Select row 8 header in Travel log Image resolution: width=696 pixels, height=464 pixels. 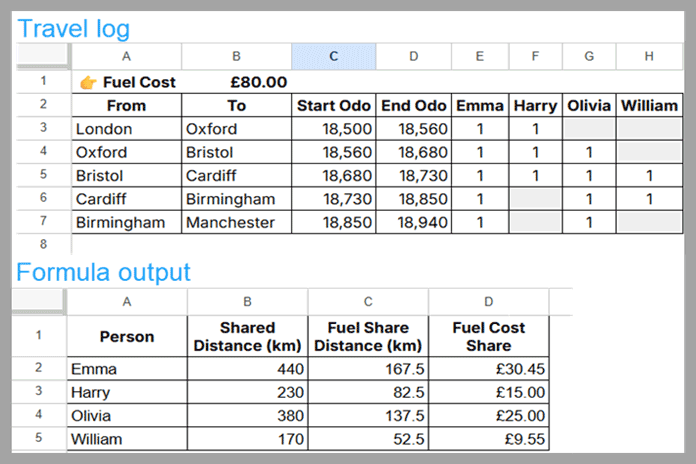44,244
